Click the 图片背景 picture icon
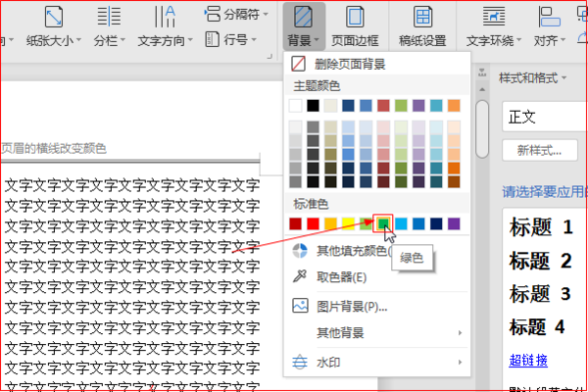Image resolution: width=588 pixels, height=392 pixels. pyautogui.click(x=300, y=306)
